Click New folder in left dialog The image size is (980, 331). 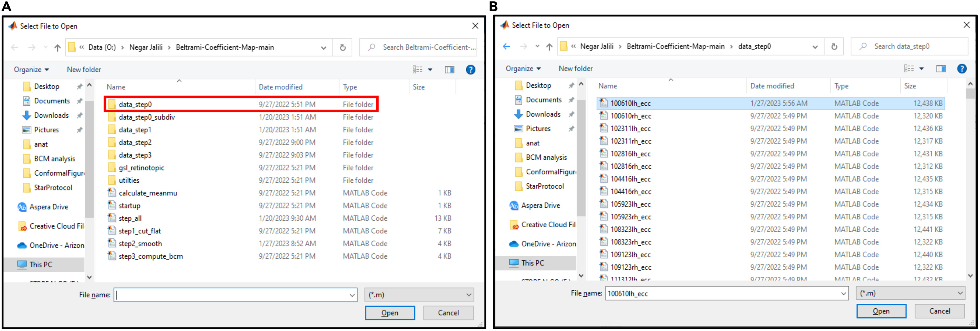click(x=84, y=70)
